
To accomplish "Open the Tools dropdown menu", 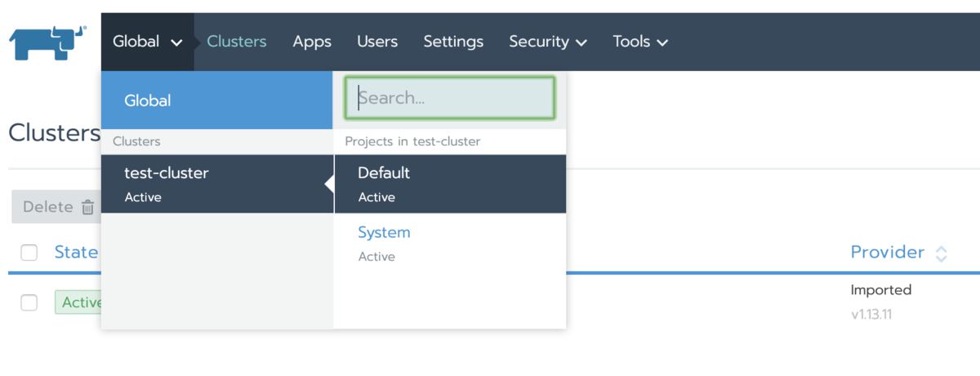I will coord(640,42).
